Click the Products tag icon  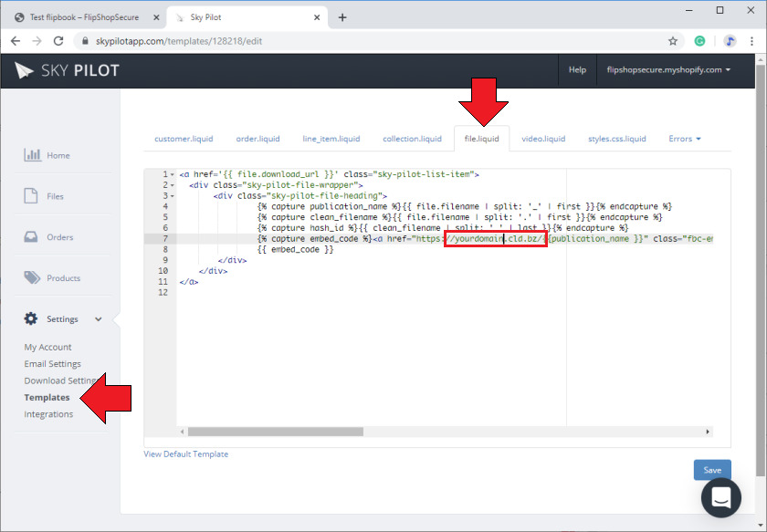point(32,277)
